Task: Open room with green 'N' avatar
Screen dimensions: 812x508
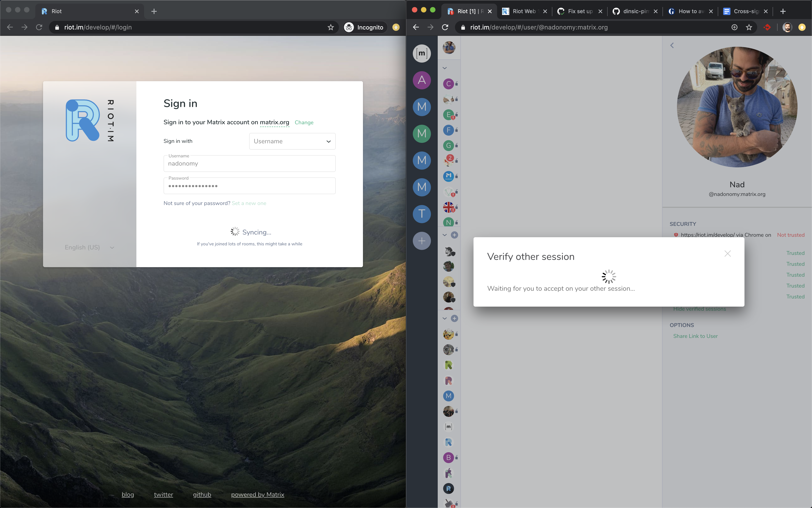Action: (x=449, y=222)
